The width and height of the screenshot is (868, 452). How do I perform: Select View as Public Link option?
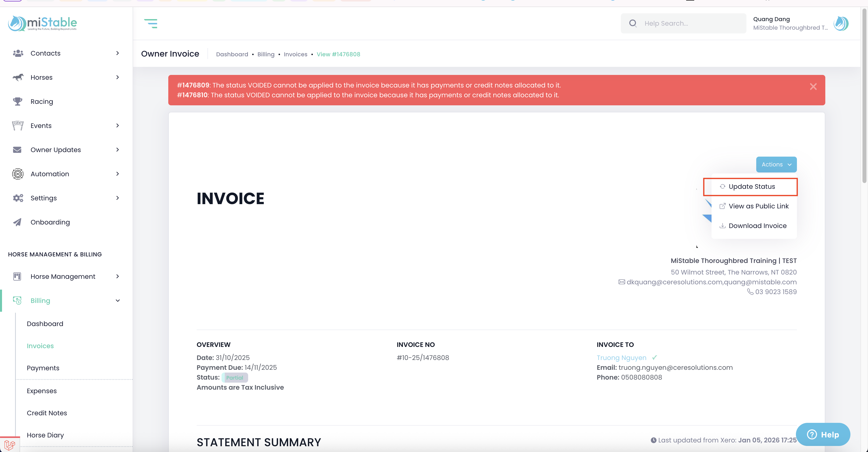point(758,206)
